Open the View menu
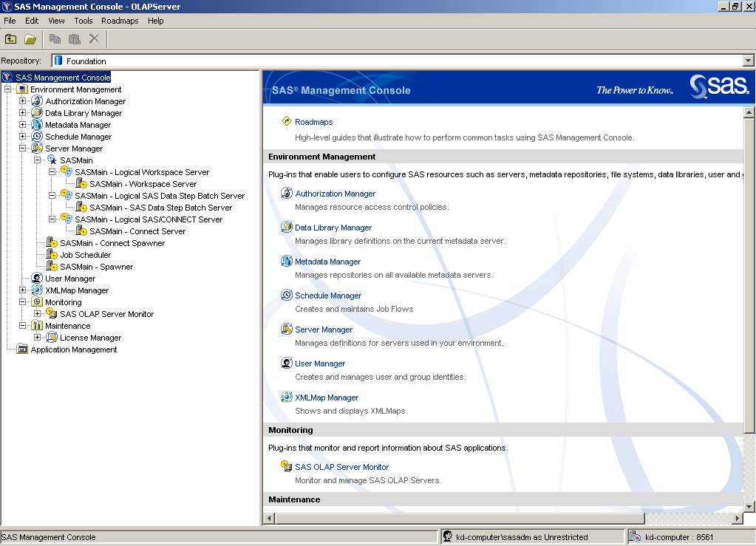The width and height of the screenshot is (756, 546). coord(56,21)
